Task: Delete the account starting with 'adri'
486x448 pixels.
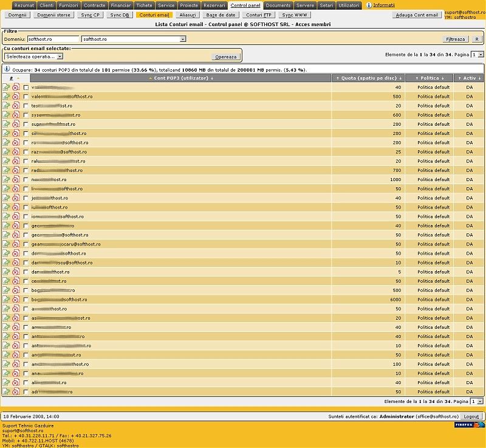Action: coord(16,391)
